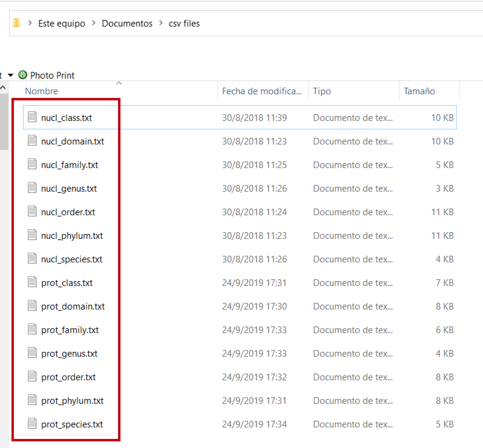Screen dimensions: 483x448
Task: Open the Photo Print toolbar button
Action: point(46,75)
